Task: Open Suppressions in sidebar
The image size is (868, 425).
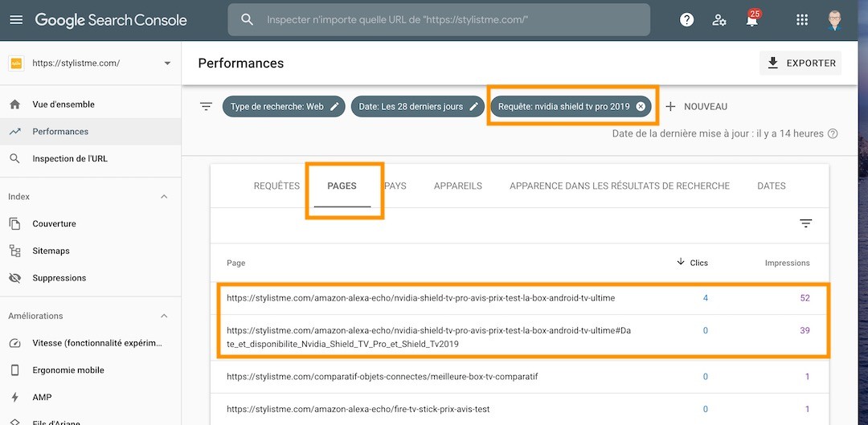Action: click(90, 278)
